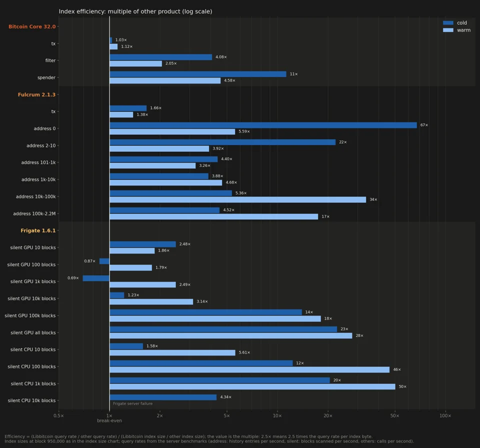Select the 50× bar value label

pos(402,387)
